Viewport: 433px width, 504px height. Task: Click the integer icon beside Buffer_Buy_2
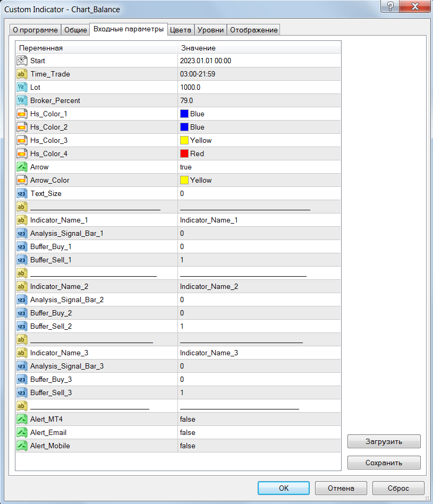click(22, 313)
